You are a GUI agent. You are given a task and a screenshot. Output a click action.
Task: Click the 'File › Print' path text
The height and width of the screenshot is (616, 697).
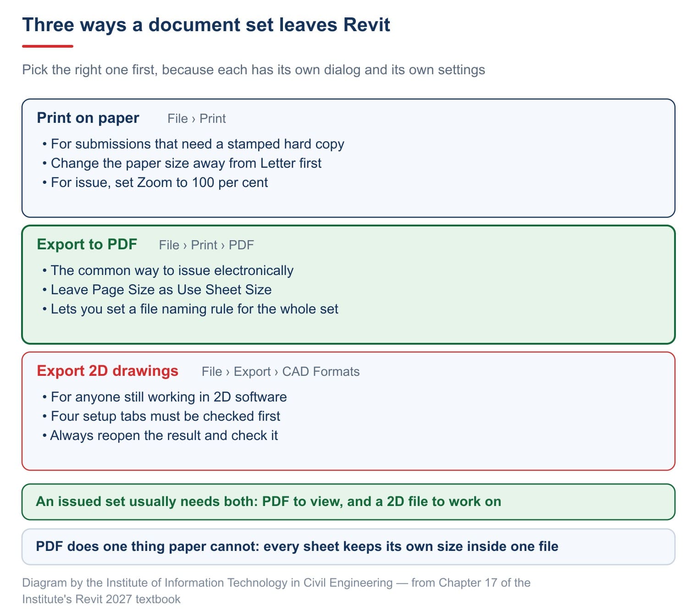[197, 119]
